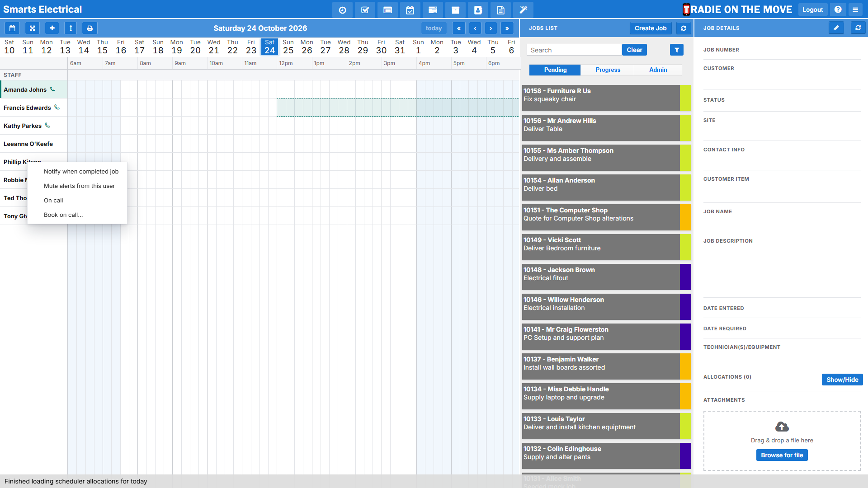Open the list card icon in top bar
Viewport: 868px width, 488px height.
[387, 10]
